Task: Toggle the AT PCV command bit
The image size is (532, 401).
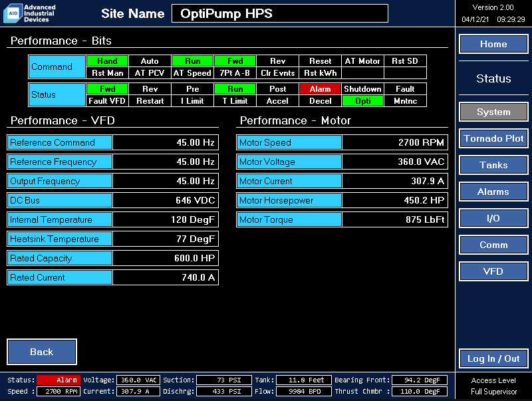Action: (150, 73)
